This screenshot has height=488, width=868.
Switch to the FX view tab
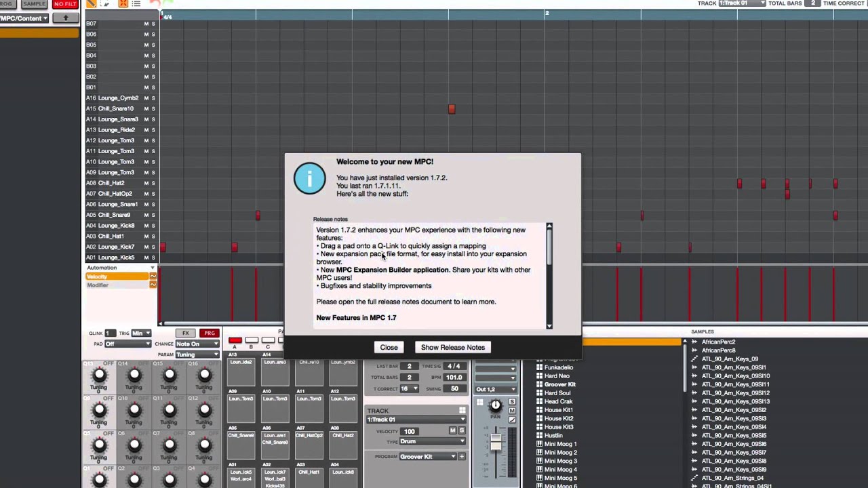[185, 333]
